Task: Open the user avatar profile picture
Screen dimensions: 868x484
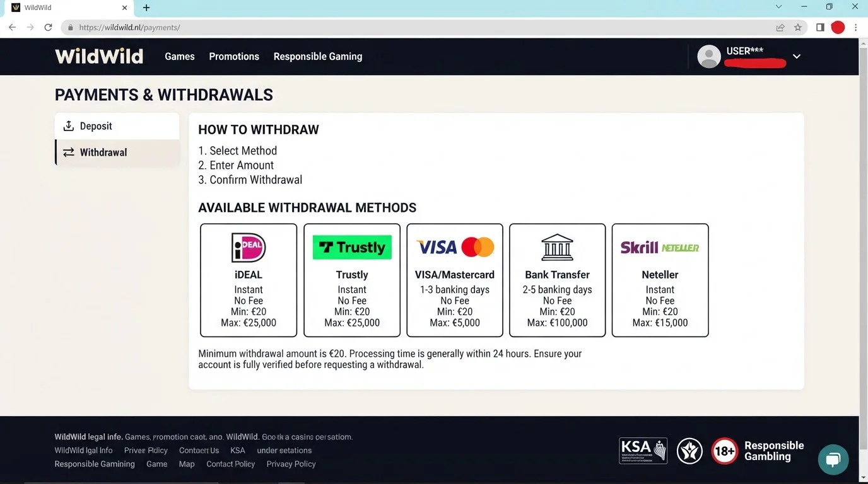Action: click(709, 56)
